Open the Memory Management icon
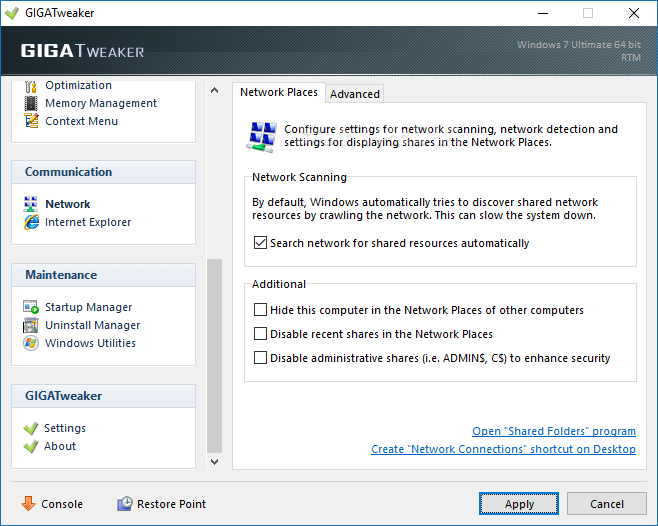 [x=30, y=103]
